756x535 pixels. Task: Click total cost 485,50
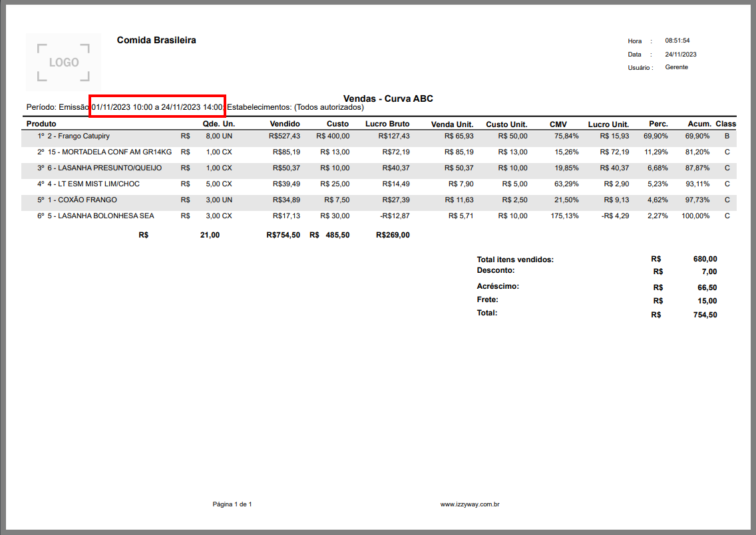coord(337,235)
